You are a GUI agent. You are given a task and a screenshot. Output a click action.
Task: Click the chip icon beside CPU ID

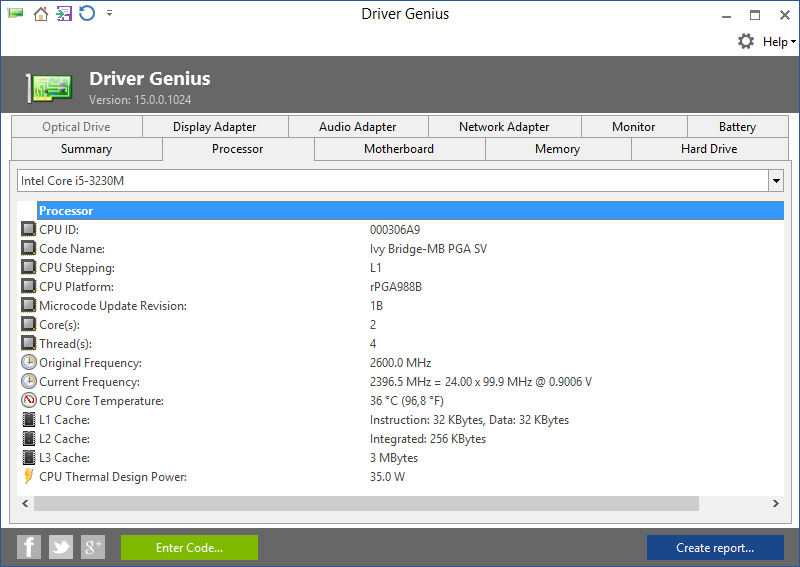29,229
